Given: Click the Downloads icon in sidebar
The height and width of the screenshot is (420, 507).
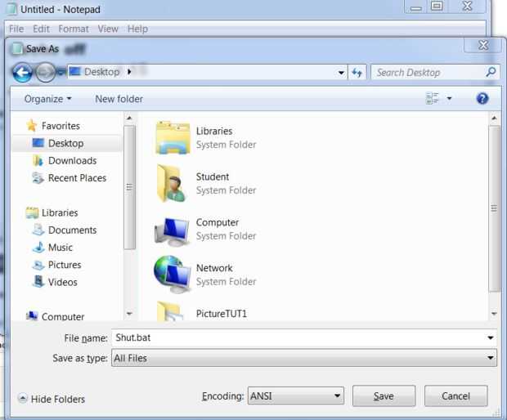Looking at the screenshot, I should [x=38, y=161].
